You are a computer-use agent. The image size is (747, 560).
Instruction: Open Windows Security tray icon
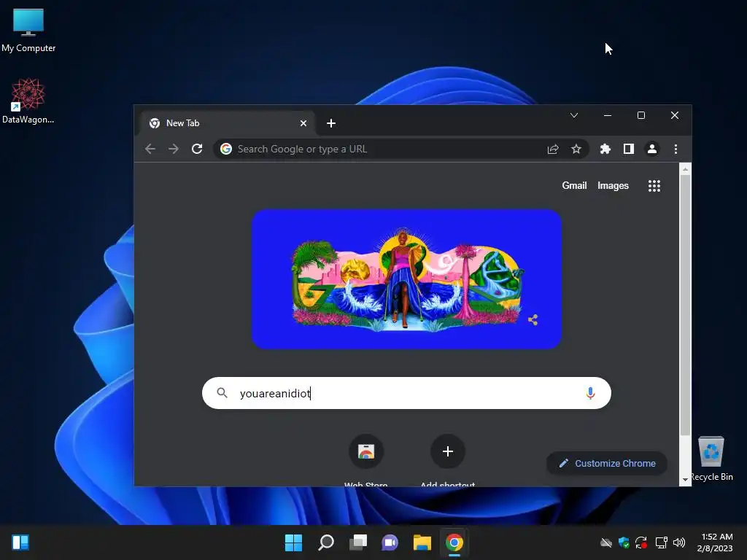pyautogui.click(x=624, y=542)
